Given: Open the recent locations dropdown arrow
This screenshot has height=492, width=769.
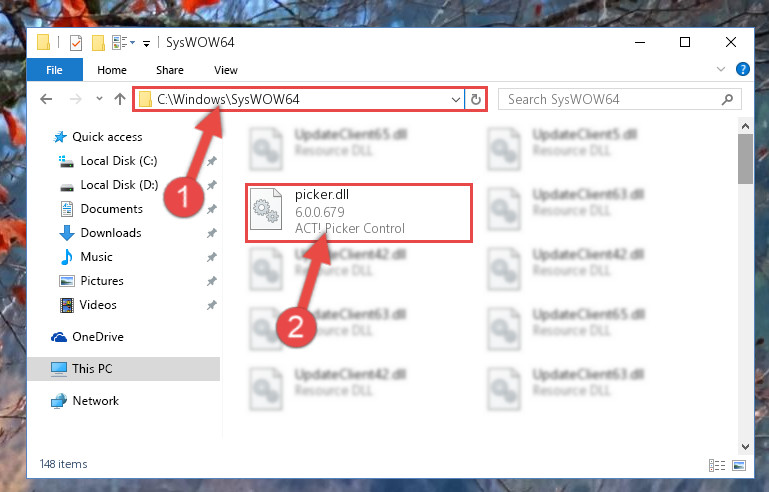Looking at the screenshot, I should (x=99, y=99).
